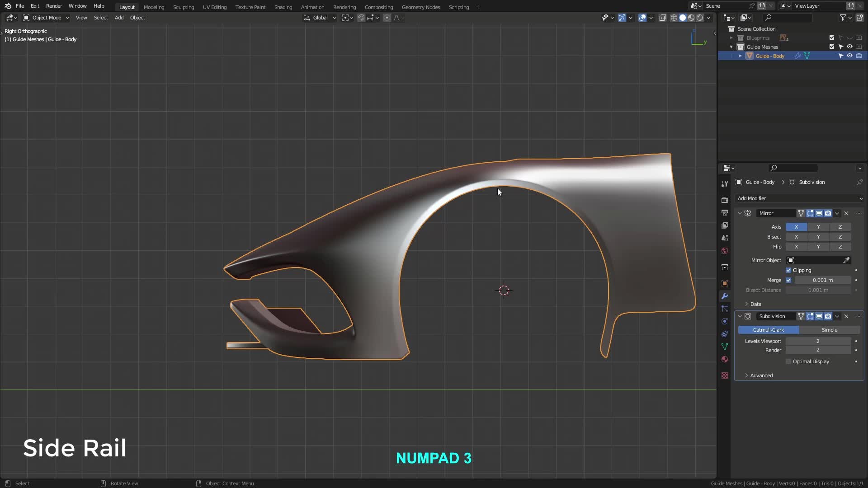Toggle Clipping checkbox in Mirror modifier
This screenshot has height=488, width=868.
(x=788, y=270)
